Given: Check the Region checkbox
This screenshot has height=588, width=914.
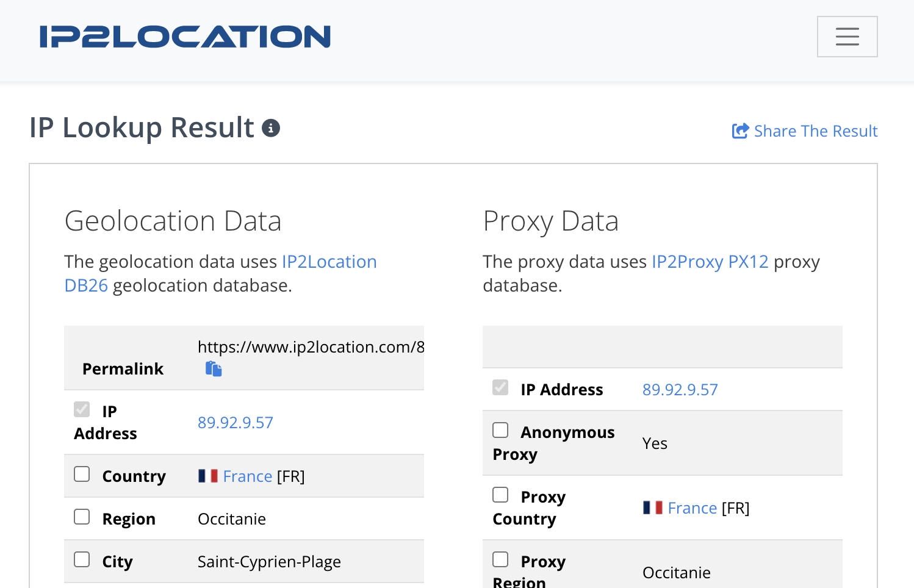Looking at the screenshot, I should click(82, 517).
